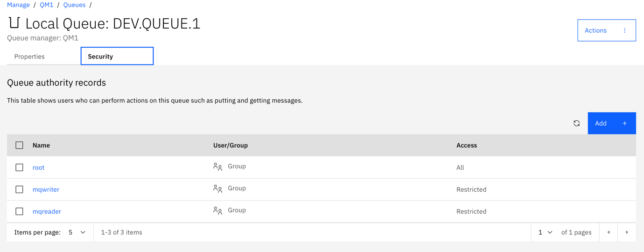Click the local queue icon beside title
The width and height of the screenshot is (644, 252).
pyautogui.click(x=14, y=22)
